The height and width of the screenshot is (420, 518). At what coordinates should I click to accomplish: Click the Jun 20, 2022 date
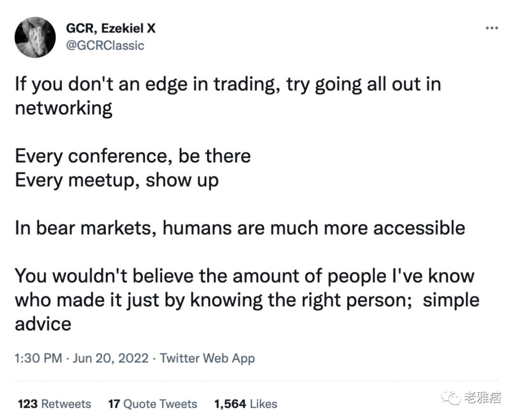(111, 358)
